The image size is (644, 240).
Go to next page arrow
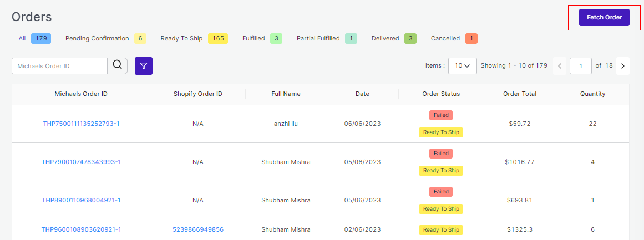(623, 66)
